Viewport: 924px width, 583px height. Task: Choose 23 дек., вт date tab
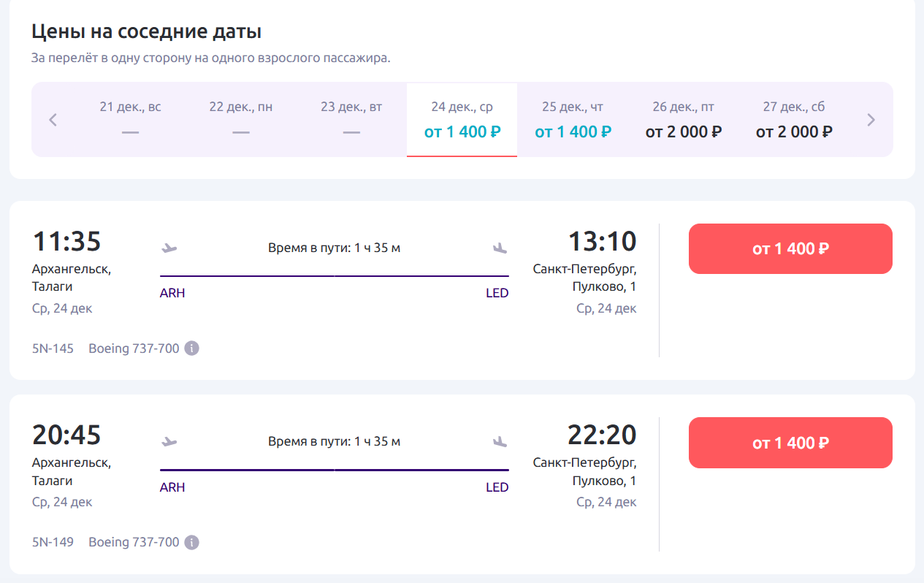351,120
